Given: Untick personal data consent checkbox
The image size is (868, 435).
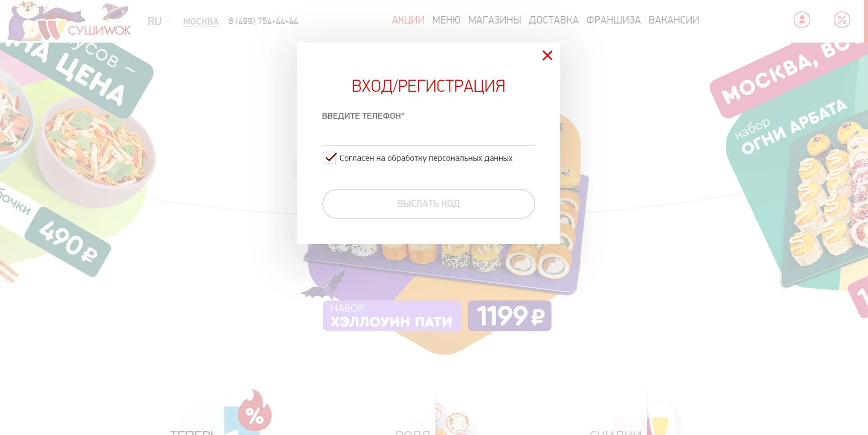Looking at the screenshot, I should pos(330,158).
